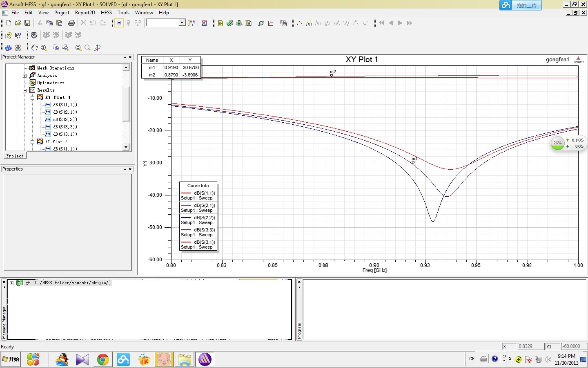Click the magnifier plot icon beside the curve icon

pyautogui.click(x=261, y=23)
